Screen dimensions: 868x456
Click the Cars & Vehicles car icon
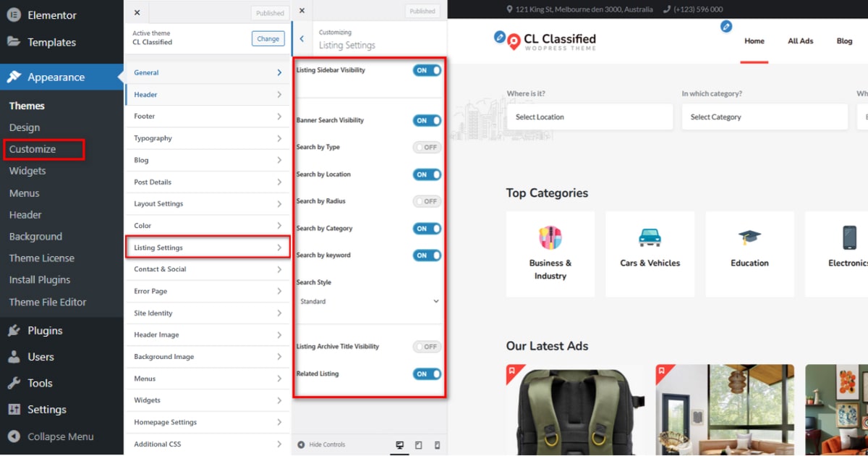(x=650, y=237)
